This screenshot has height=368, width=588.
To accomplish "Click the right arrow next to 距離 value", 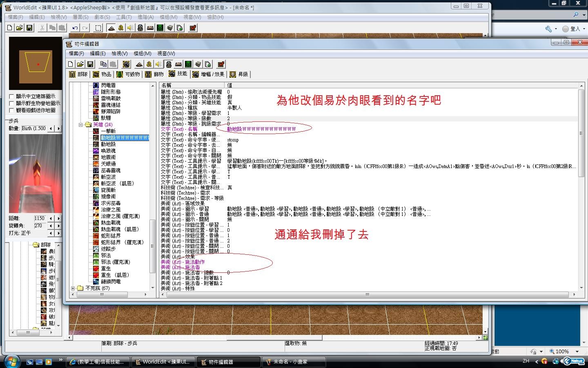I will point(58,218).
